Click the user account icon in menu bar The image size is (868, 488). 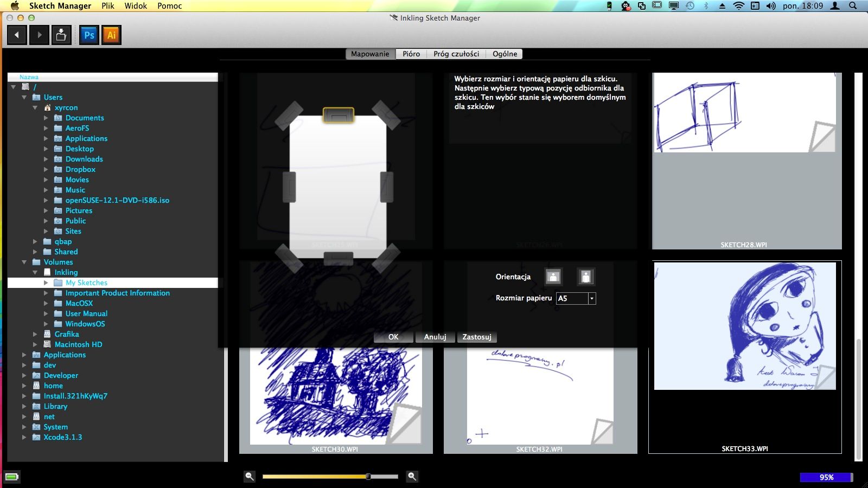pos(835,6)
